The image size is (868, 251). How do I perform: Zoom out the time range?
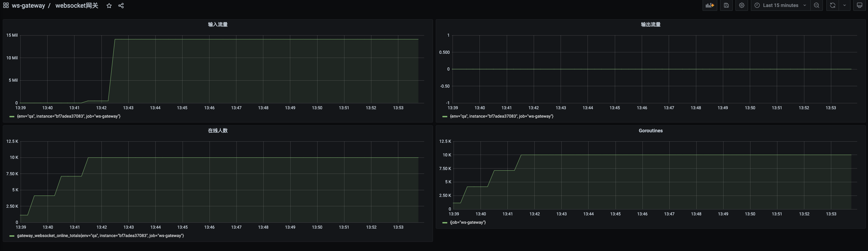pyautogui.click(x=817, y=5)
